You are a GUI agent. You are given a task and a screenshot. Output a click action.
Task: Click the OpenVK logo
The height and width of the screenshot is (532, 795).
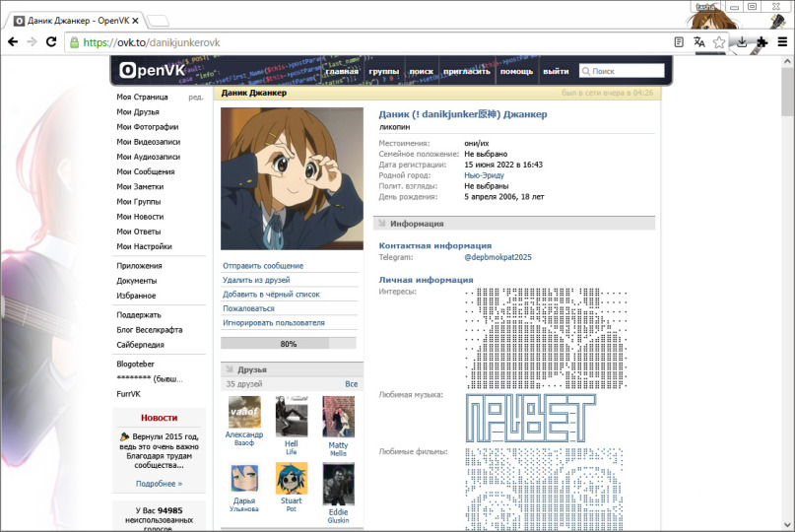[x=152, y=70]
